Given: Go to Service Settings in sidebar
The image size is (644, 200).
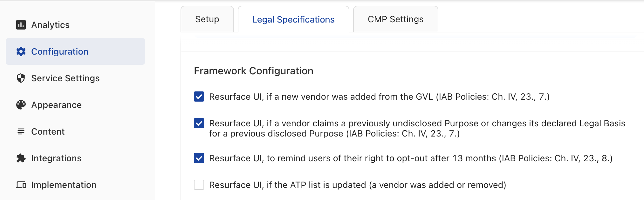Looking at the screenshot, I should click(x=65, y=78).
